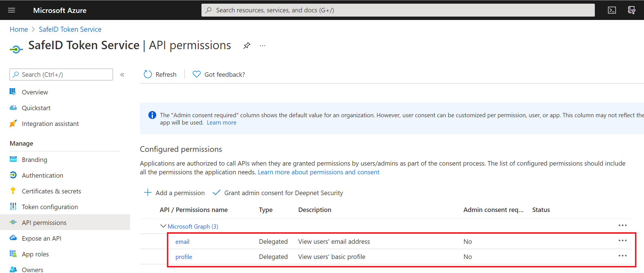Image resolution: width=644 pixels, height=273 pixels.
Task: Open Token configuration from the Manage menu
Action: pyautogui.click(x=50, y=207)
